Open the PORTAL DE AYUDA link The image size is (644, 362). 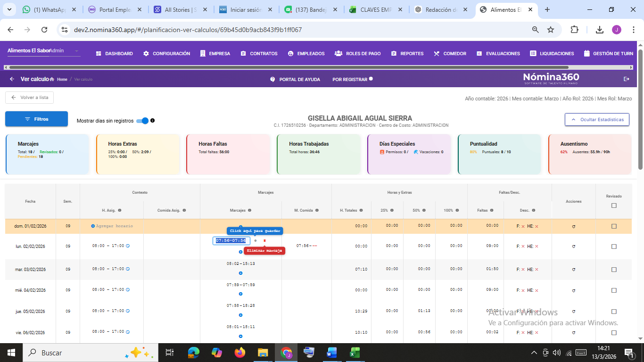coord(295,80)
